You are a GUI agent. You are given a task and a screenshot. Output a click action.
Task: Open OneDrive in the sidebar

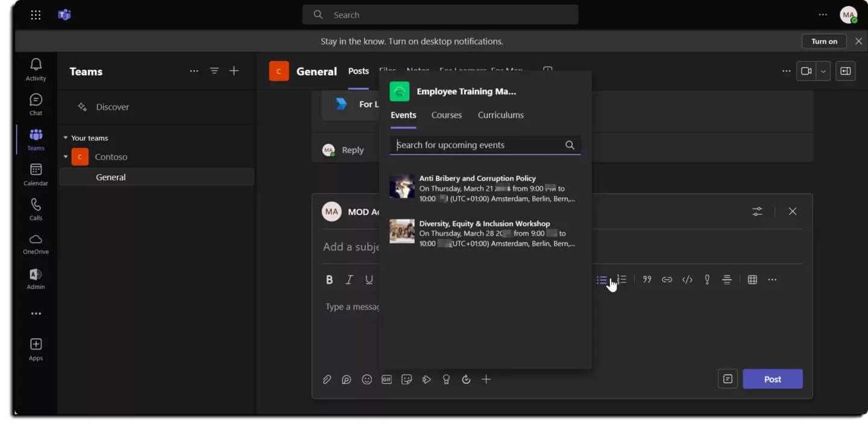[36, 244]
